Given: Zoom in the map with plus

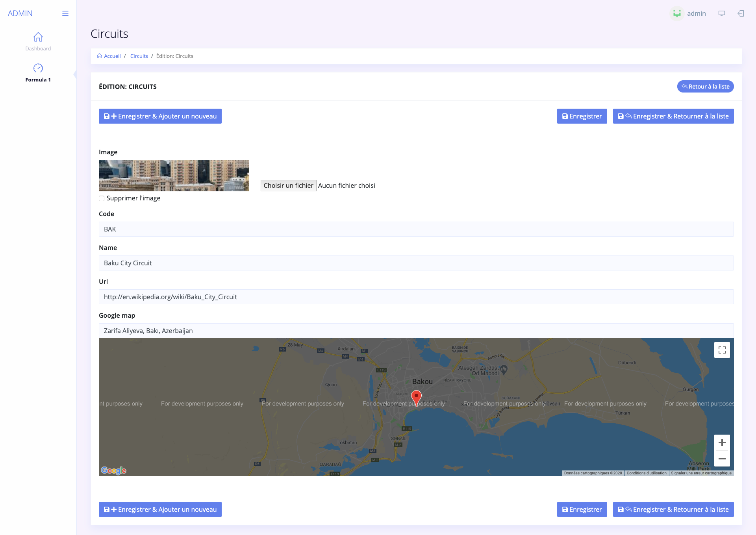Looking at the screenshot, I should [x=722, y=442].
